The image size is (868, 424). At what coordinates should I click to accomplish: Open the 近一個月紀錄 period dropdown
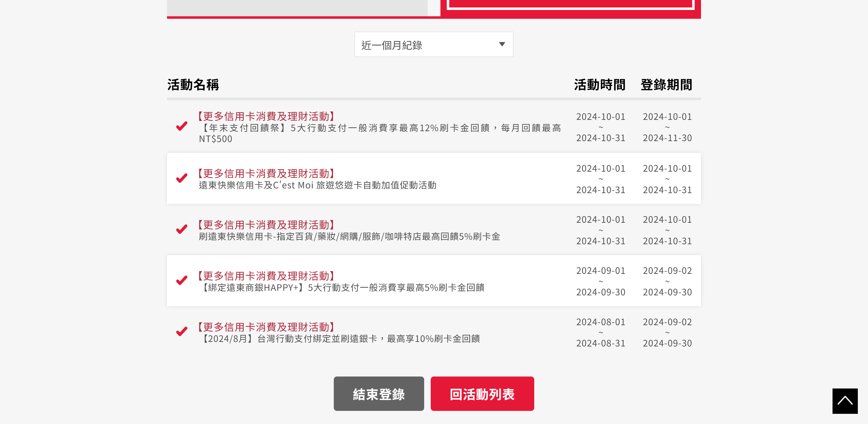tap(434, 45)
